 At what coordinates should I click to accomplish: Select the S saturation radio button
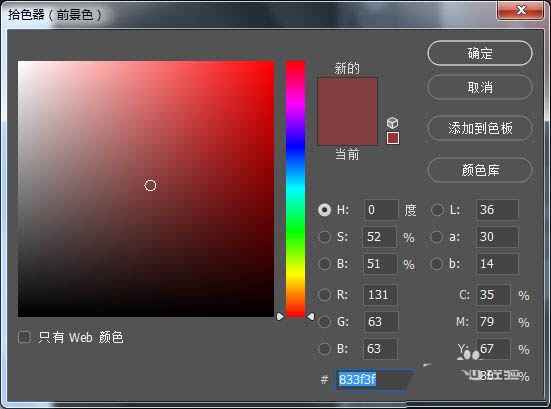(324, 237)
